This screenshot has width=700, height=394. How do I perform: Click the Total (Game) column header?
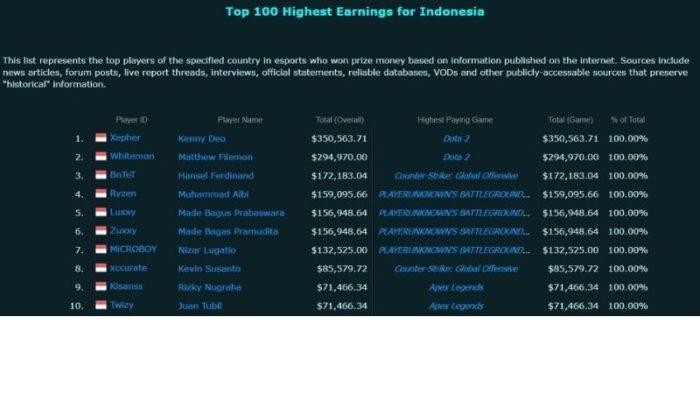coord(571,120)
